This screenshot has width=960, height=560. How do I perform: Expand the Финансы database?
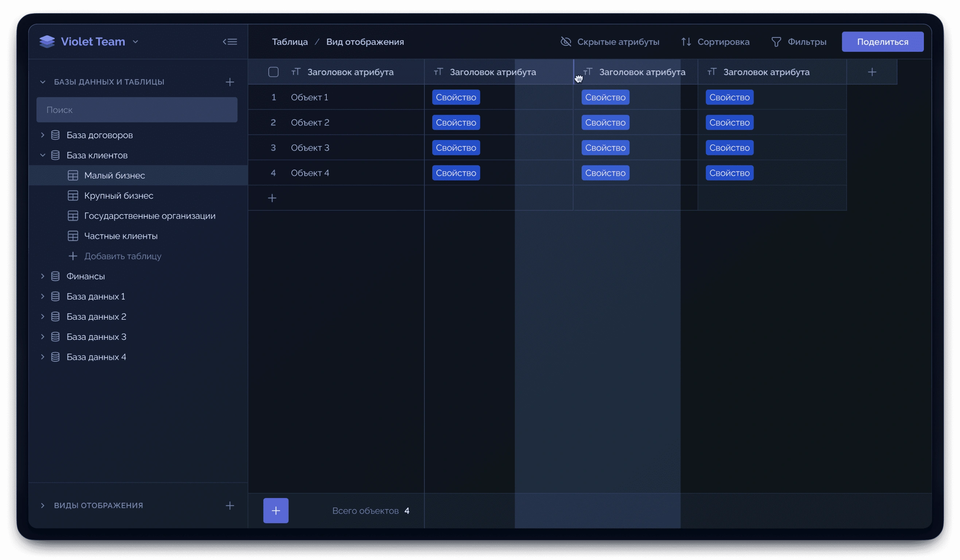tap(43, 276)
